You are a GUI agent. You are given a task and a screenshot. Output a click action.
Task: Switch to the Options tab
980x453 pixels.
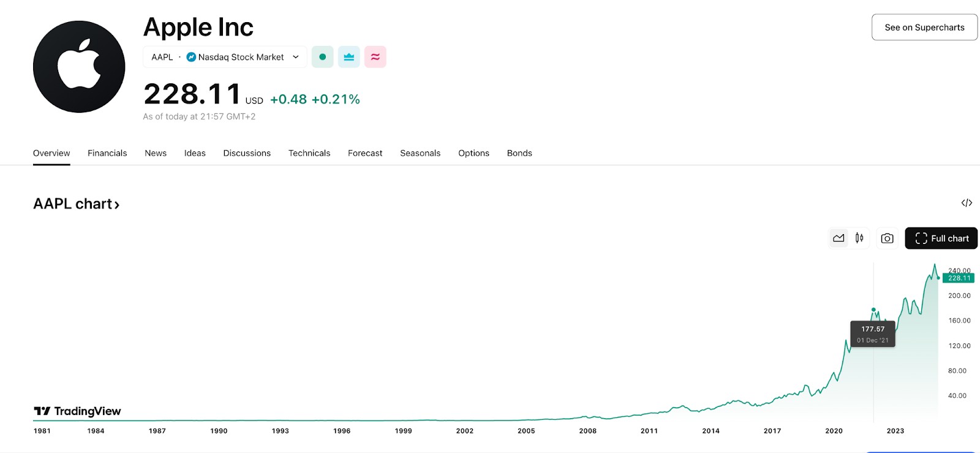click(473, 153)
